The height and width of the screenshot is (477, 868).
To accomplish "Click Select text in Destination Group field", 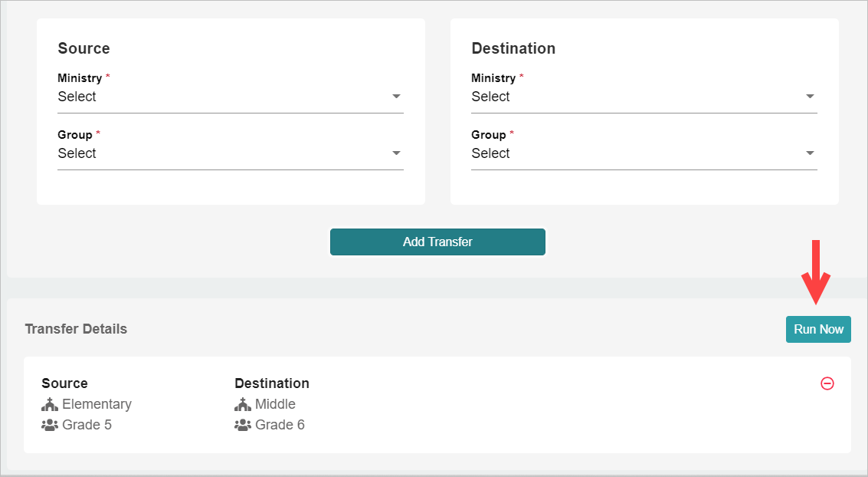I will [x=491, y=153].
